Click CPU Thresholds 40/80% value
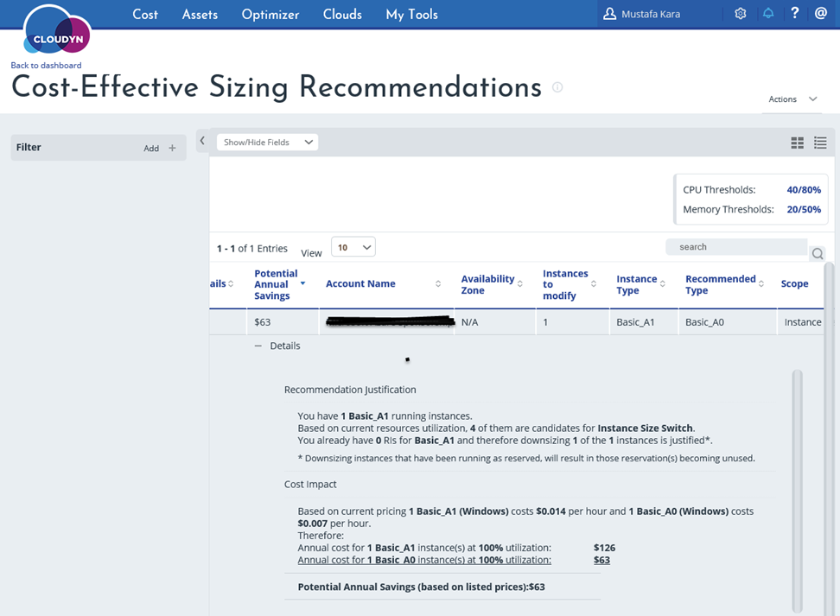The width and height of the screenshot is (840, 616). pyautogui.click(x=804, y=190)
